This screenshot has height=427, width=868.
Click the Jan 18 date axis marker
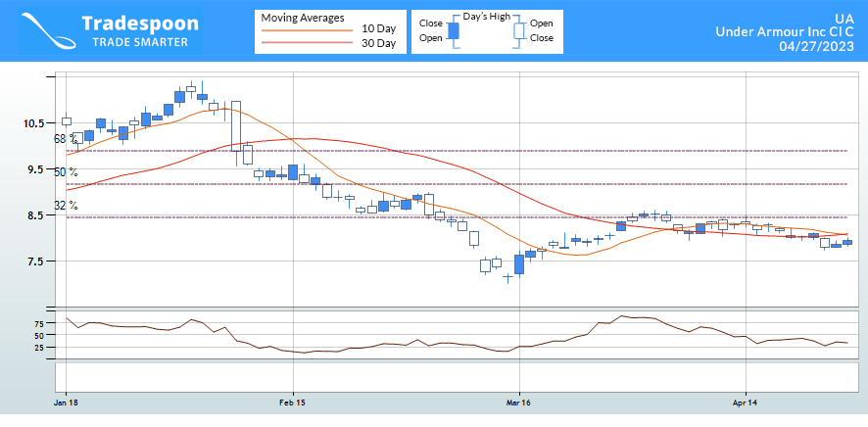(66, 402)
